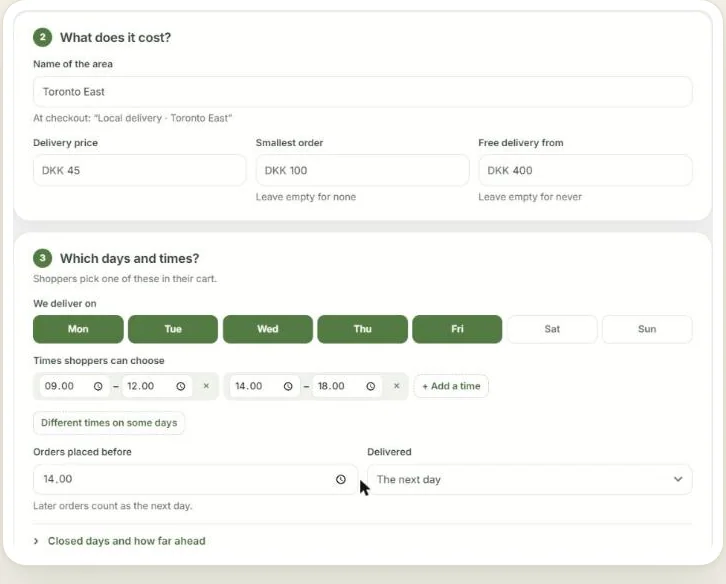Click Different times on some days button

point(109,423)
